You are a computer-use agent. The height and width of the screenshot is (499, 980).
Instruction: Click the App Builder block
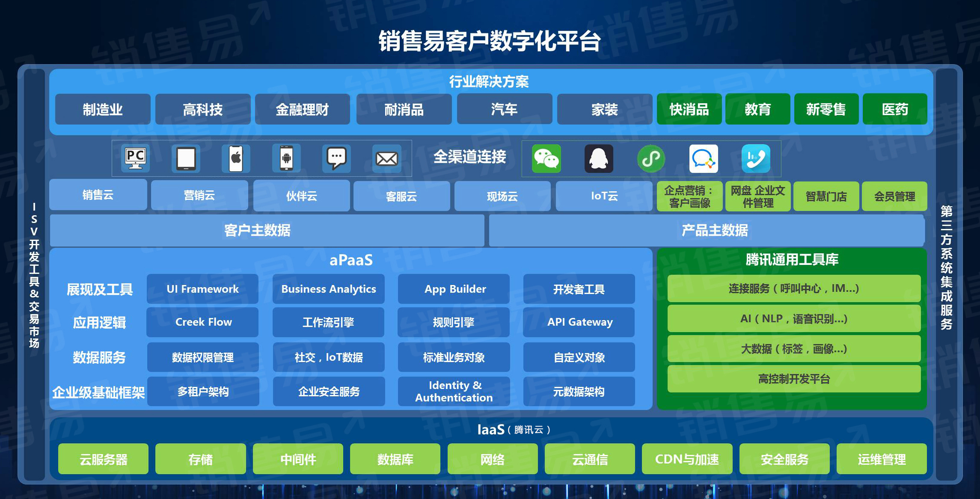[x=454, y=289]
